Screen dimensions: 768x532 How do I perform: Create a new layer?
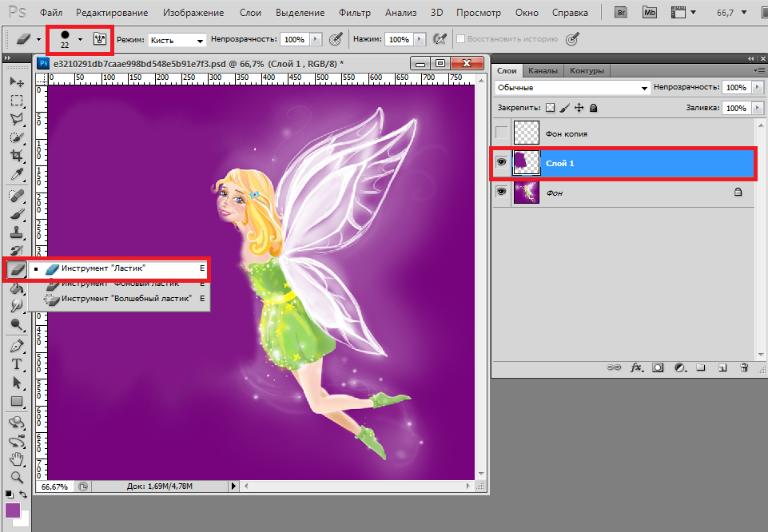[722, 367]
